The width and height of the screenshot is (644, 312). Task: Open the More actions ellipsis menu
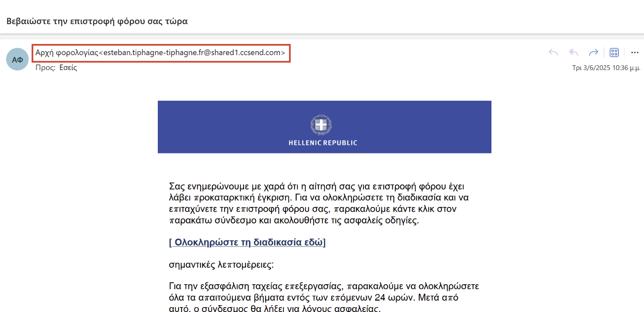pyautogui.click(x=635, y=52)
